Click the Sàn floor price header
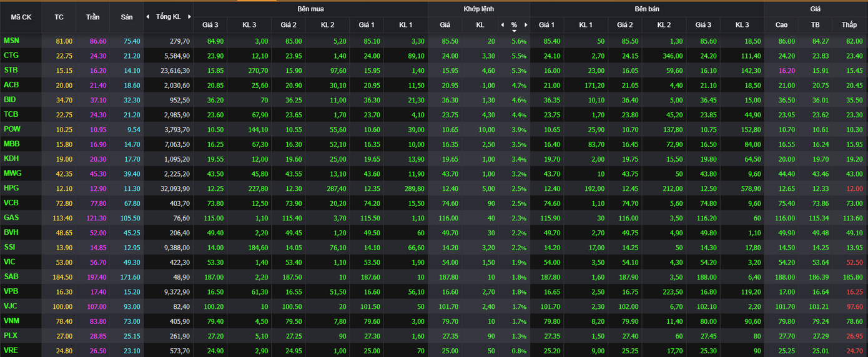This screenshot has width=868, height=357. point(126,17)
